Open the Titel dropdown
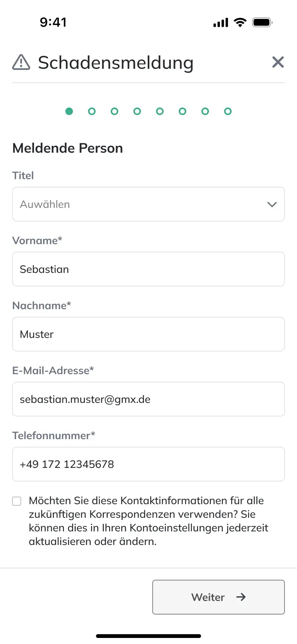The height and width of the screenshot is (644, 297). pyautogui.click(x=148, y=204)
